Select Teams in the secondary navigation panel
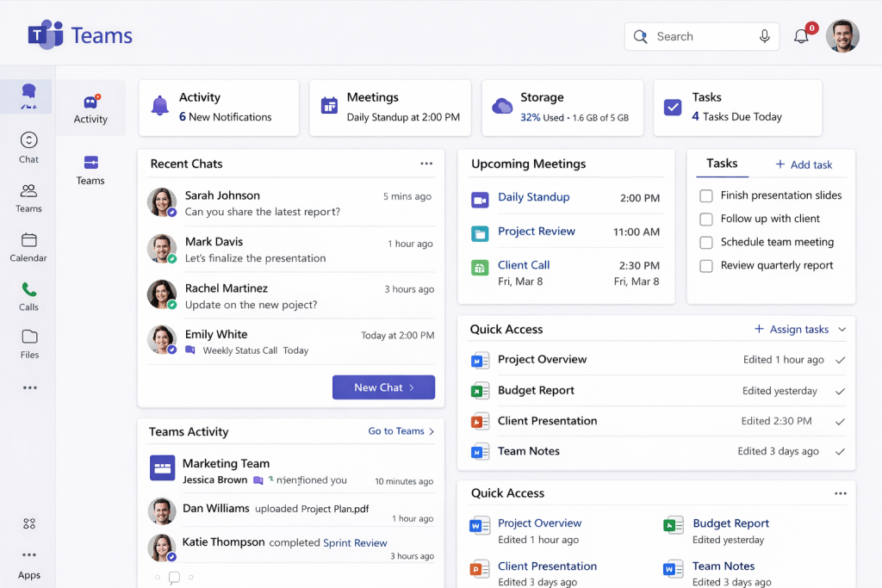 point(90,170)
